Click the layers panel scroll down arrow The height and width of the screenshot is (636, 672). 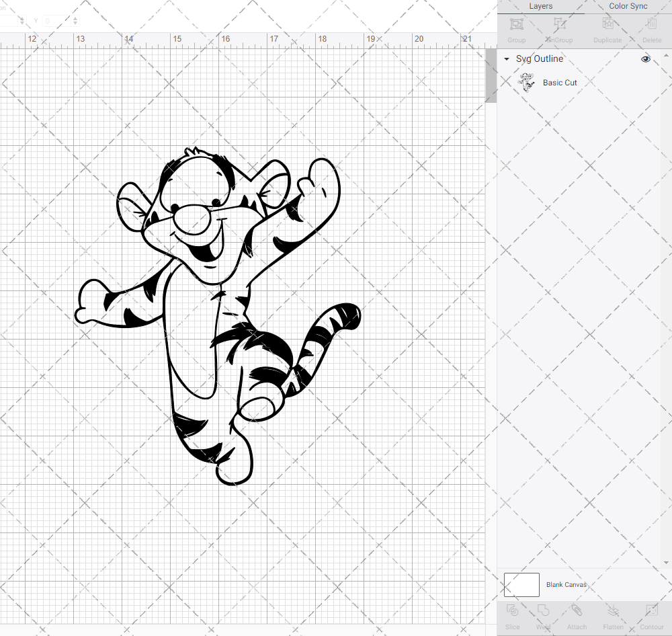[x=665, y=563]
